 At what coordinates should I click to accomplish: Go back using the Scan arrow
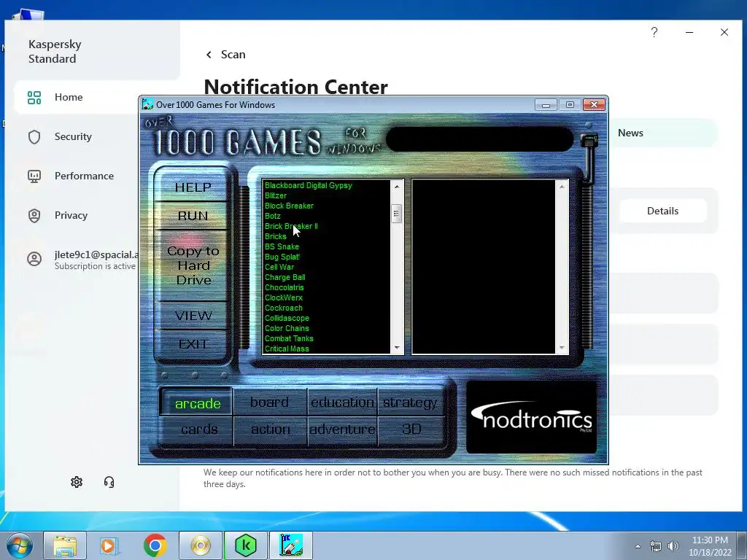click(209, 55)
